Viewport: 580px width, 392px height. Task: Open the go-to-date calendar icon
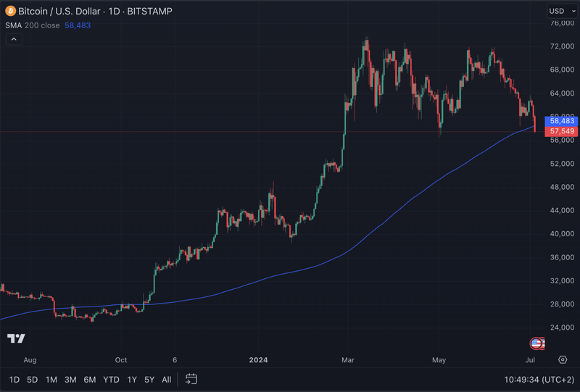tap(191, 379)
